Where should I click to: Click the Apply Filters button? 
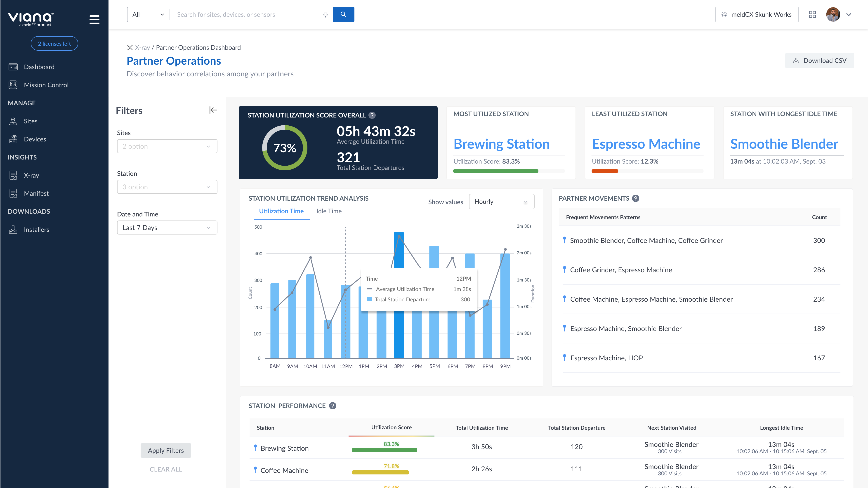pos(166,451)
